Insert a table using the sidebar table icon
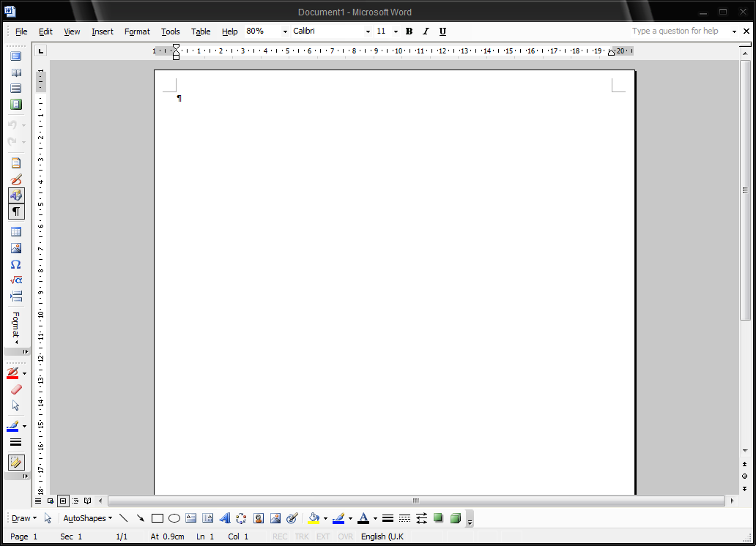Image resolution: width=756 pixels, height=546 pixels. [x=16, y=232]
